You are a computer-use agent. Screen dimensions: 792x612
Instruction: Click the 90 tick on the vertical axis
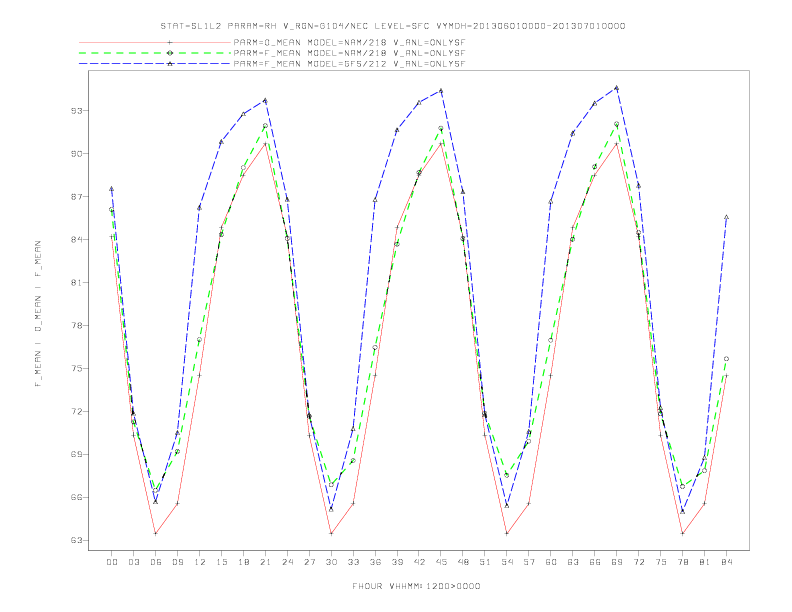pos(77,154)
